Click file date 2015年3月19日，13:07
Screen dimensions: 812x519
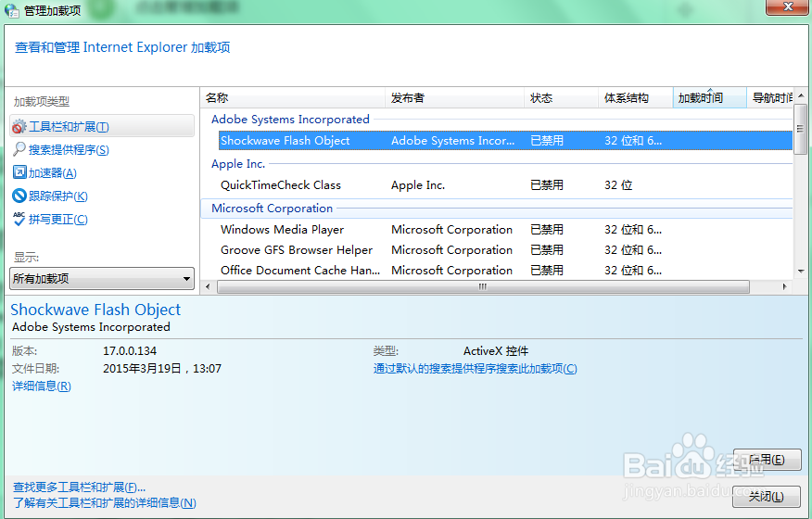tap(162, 369)
